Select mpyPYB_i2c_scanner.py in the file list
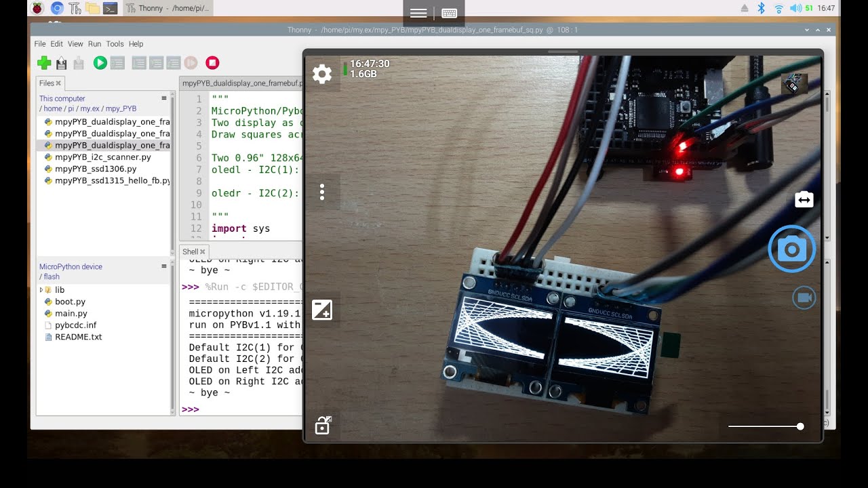This screenshot has height=488, width=868. (x=102, y=157)
